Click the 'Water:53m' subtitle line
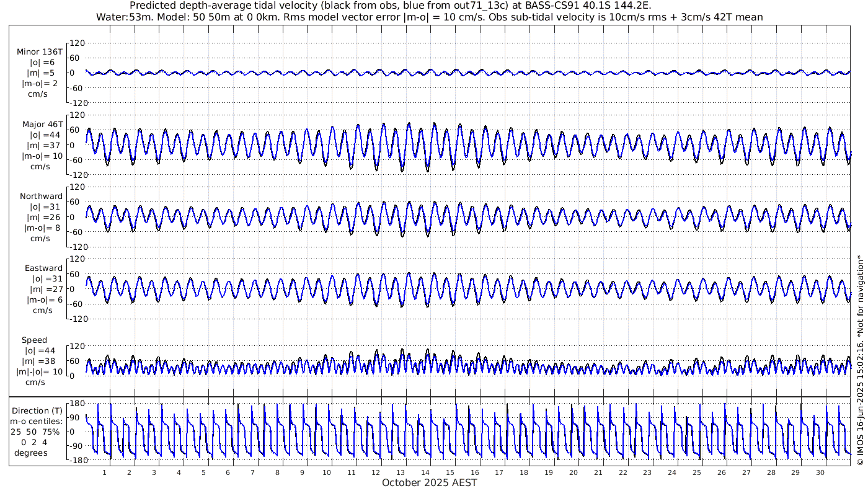The width and height of the screenshot is (868, 496). (x=429, y=17)
